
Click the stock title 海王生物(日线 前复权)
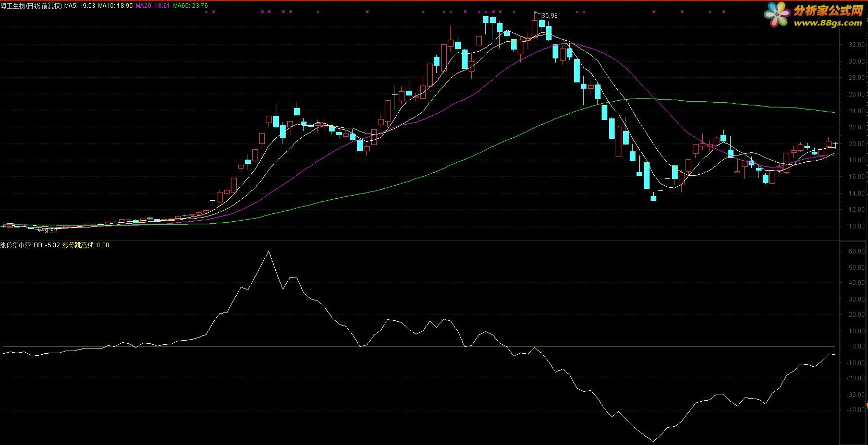pos(31,6)
